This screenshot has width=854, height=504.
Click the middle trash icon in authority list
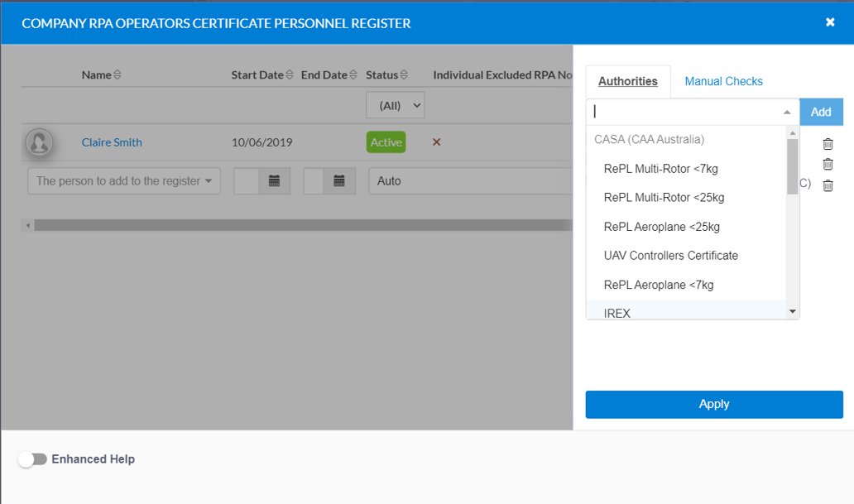(x=828, y=164)
